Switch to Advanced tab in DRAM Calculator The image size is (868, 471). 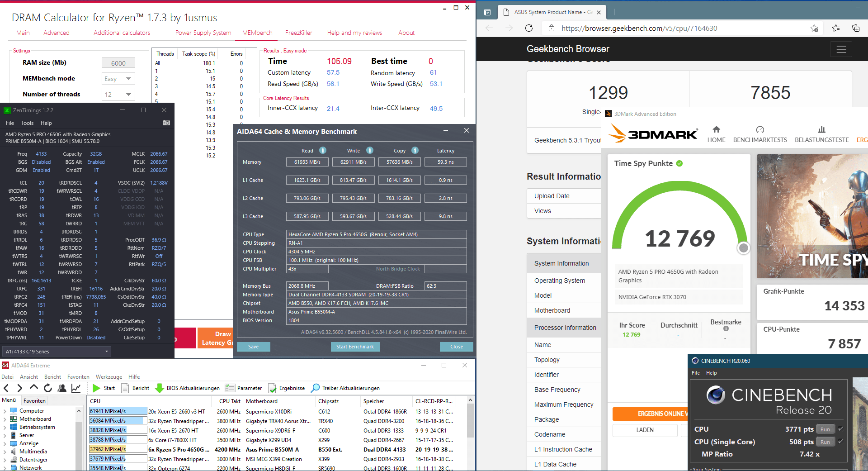click(x=57, y=33)
